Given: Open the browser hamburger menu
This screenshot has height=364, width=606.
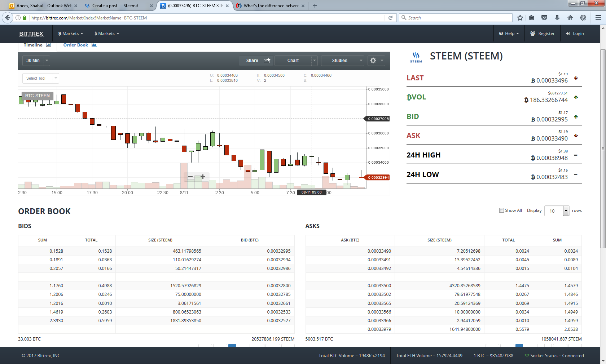Looking at the screenshot, I should [598, 18].
